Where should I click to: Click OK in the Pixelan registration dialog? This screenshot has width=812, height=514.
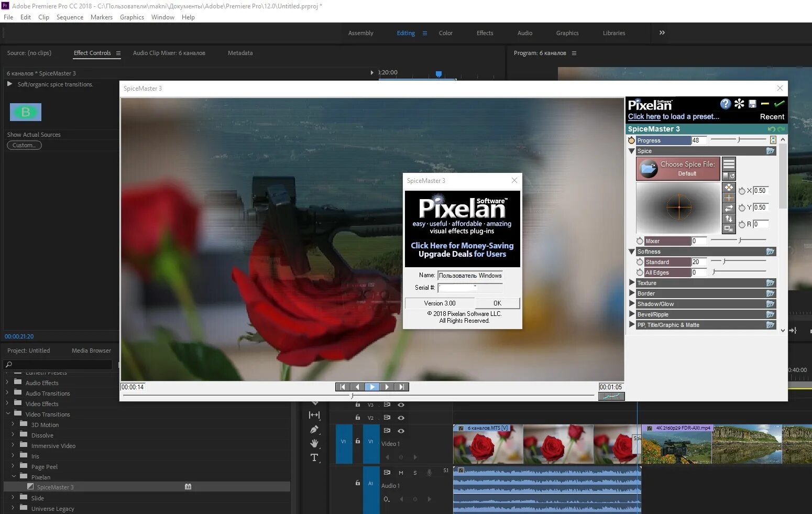point(497,303)
